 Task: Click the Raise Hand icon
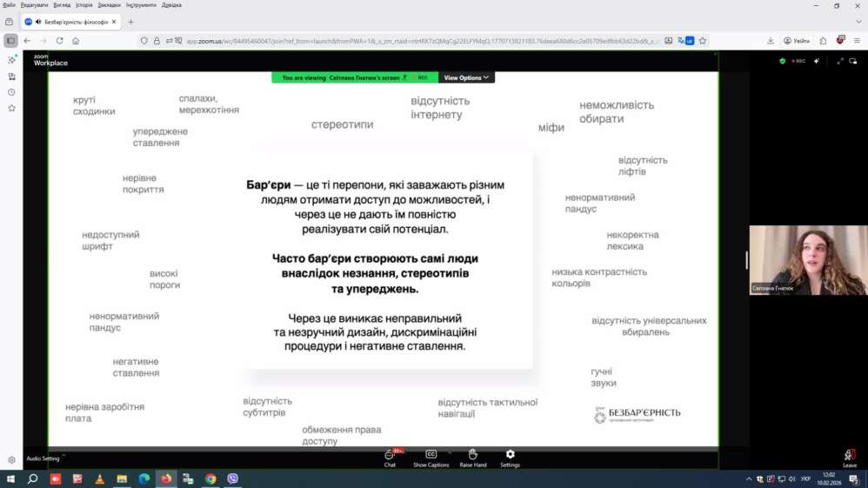pos(472,457)
